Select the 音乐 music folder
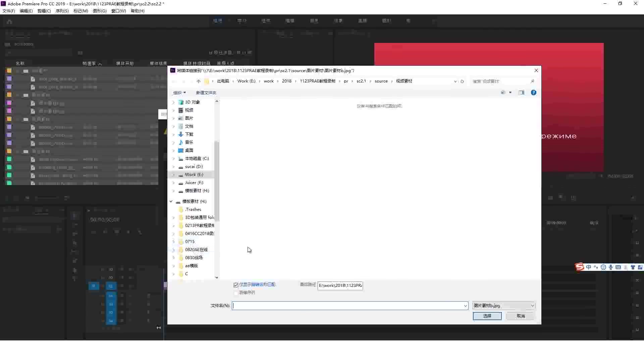The height and width of the screenshot is (362, 644). point(189,142)
